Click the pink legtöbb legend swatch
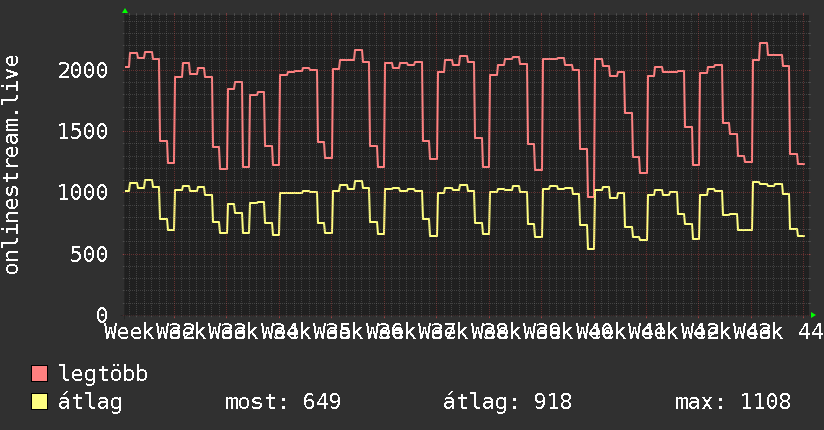Screen dimensions: 824x430 pos(39,373)
